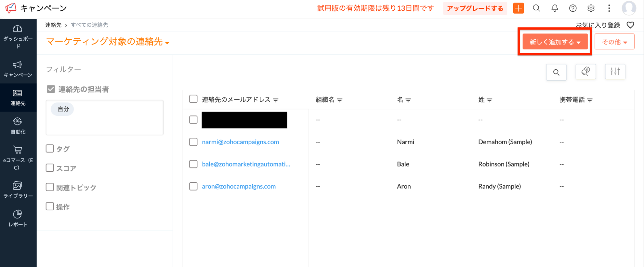Click the アップグレードする button
Screen dimensions: 644x267
click(475, 8)
